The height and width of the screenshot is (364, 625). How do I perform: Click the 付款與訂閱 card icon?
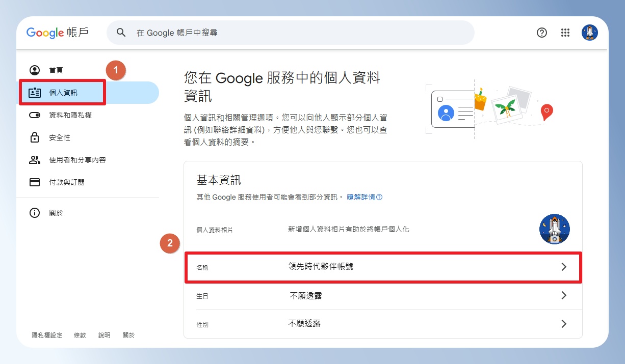point(35,182)
